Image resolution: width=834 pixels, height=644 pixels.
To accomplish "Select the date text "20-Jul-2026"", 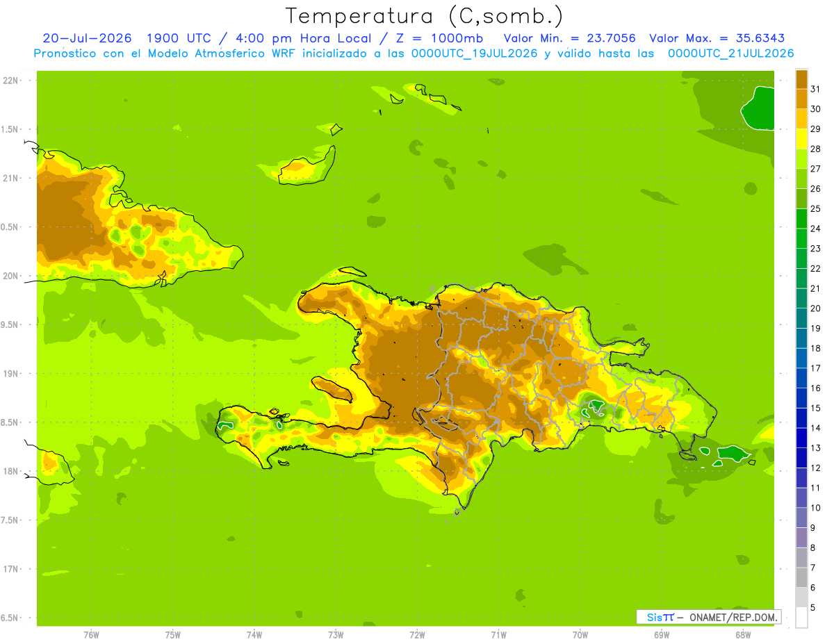I will coord(87,38).
